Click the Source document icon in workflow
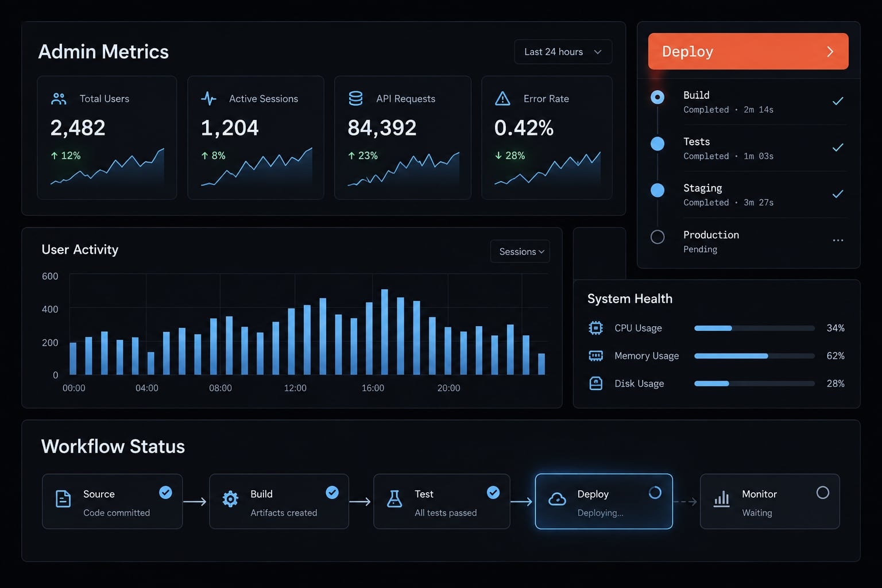Image resolution: width=882 pixels, height=588 pixels. coord(63,499)
